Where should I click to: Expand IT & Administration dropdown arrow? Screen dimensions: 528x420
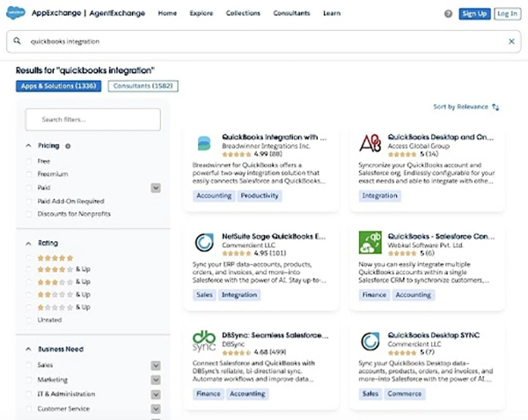(x=156, y=394)
